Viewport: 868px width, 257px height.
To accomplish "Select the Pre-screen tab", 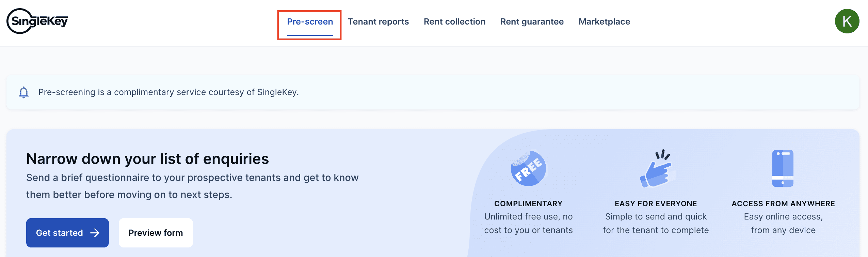I will [x=310, y=22].
